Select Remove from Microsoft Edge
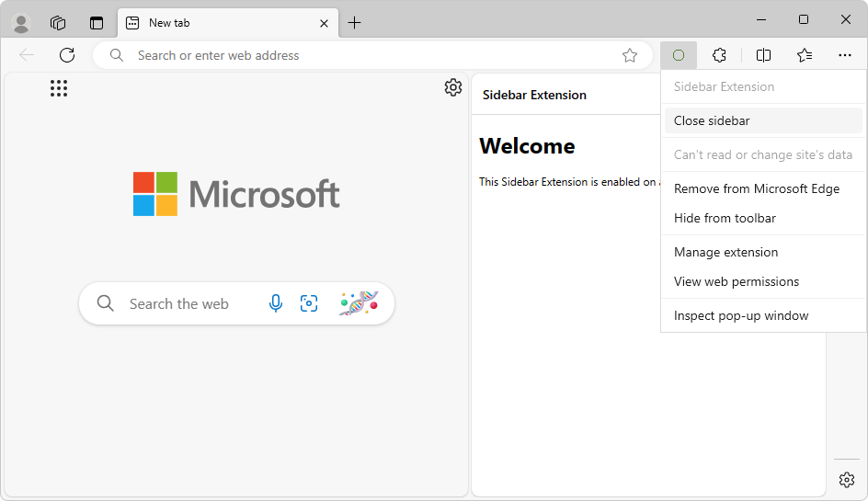This screenshot has height=501, width=868. (763, 188)
